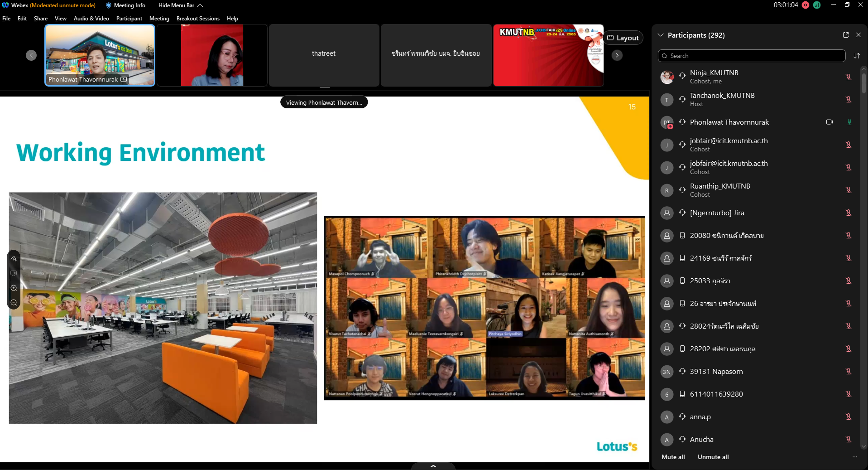This screenshot has height=470, width=868.
Task: Collapse the Participants panel chevron
Action: (x=661, y=35)
